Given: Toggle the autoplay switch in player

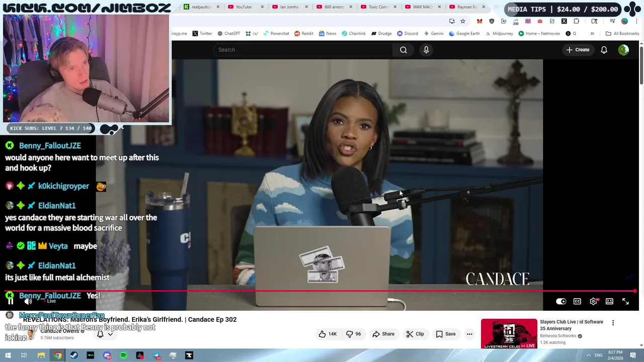Looking at the screenshot, I should click(x=561, y=301).
